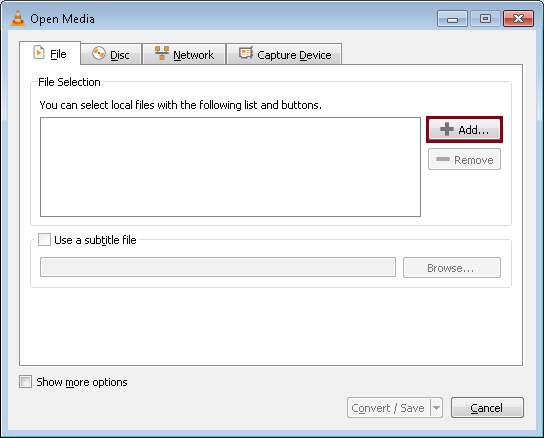Toggle the Show more options checkbox
Image resolution: width=544 pixels, height=438 pixels.
25,381
